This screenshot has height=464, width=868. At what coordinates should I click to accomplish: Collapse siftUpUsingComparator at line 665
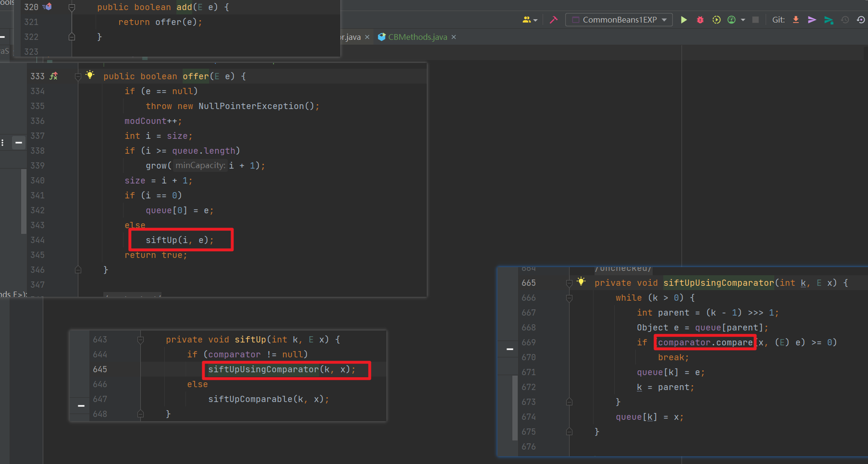(569, 283)
